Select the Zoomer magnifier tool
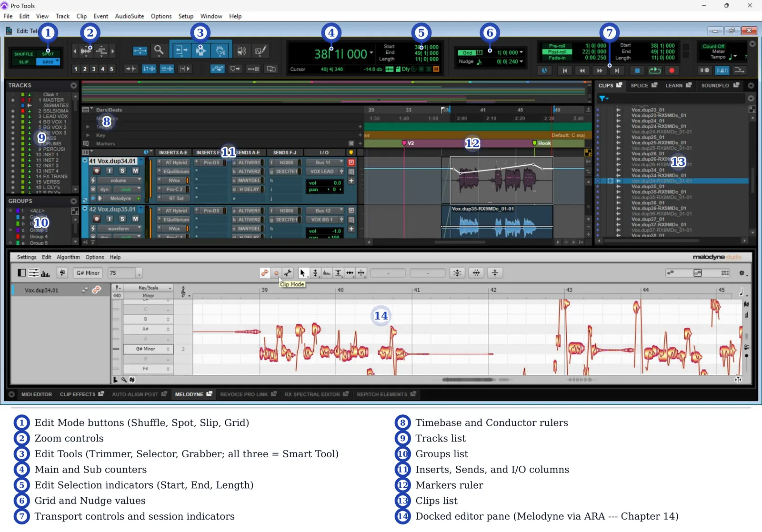762x532 pixels. pos(159,50)
